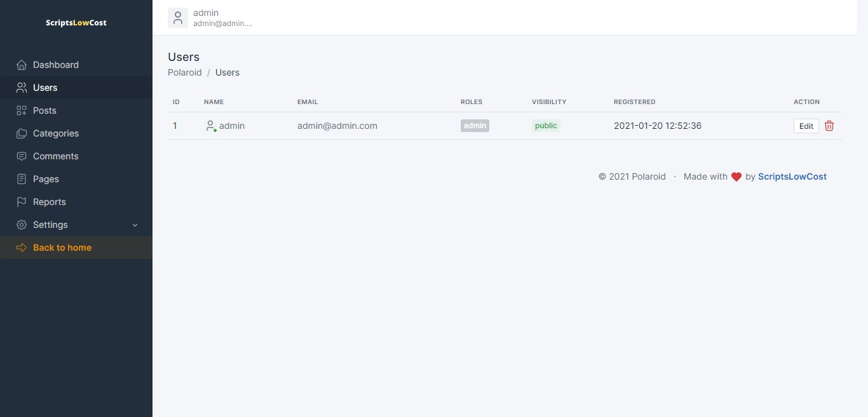The image size is (868, 417).
Task: Click the Users breadcrumb text
Action: coord(227,72)
